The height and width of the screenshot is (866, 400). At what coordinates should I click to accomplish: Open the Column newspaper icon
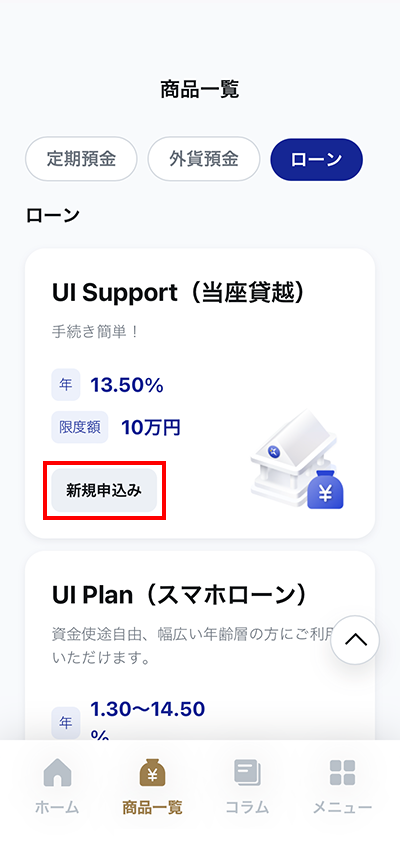(248, 772)
